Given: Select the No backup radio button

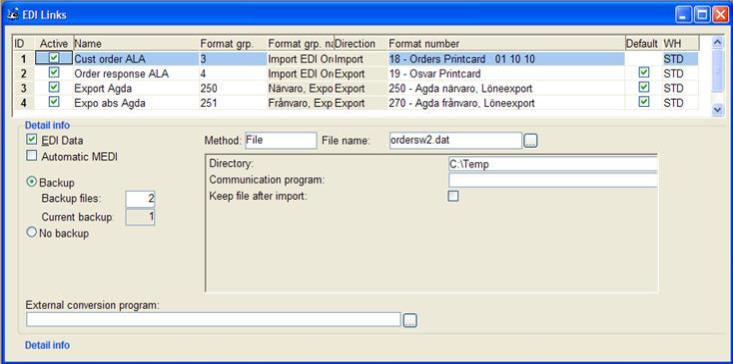Looking at the screenshot, I should [x=32, y=232].
